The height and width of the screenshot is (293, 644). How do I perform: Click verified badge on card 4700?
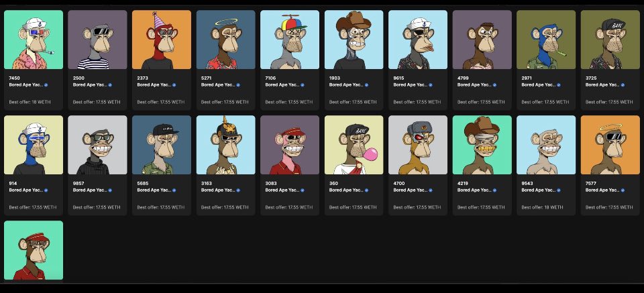pyautogui.click(x=431, y=190)
